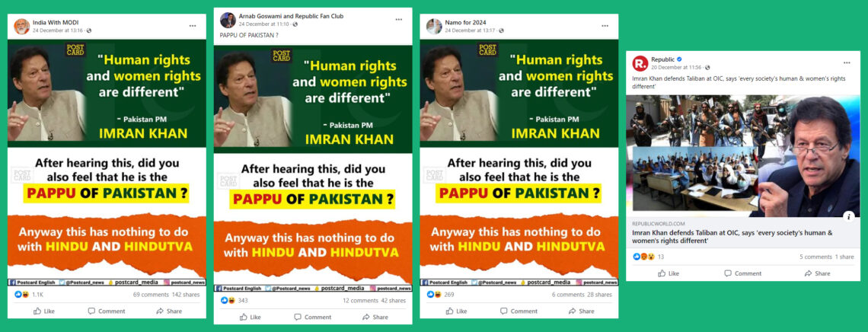Open Arnab Goswami Fan Club profile avatar
The image size is (868, 332).
click(x=228, y=20)
